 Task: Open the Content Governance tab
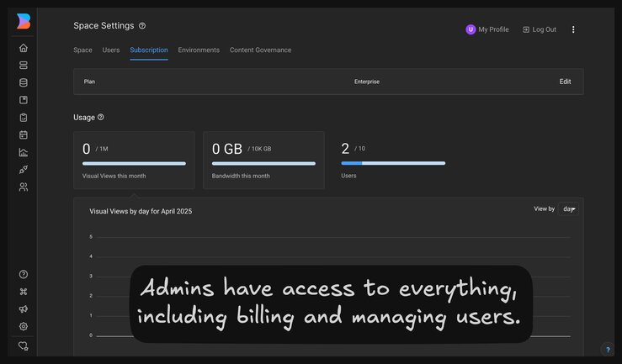coord(261,50)
